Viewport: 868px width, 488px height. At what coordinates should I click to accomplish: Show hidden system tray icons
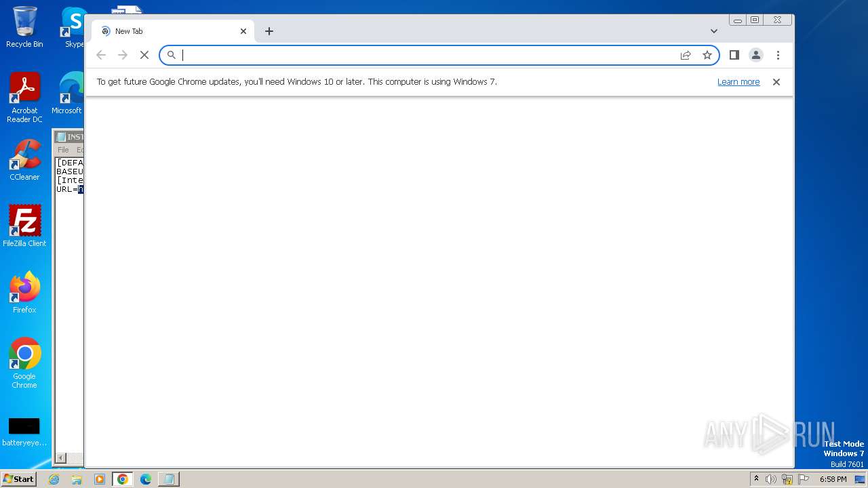point(756,479)
